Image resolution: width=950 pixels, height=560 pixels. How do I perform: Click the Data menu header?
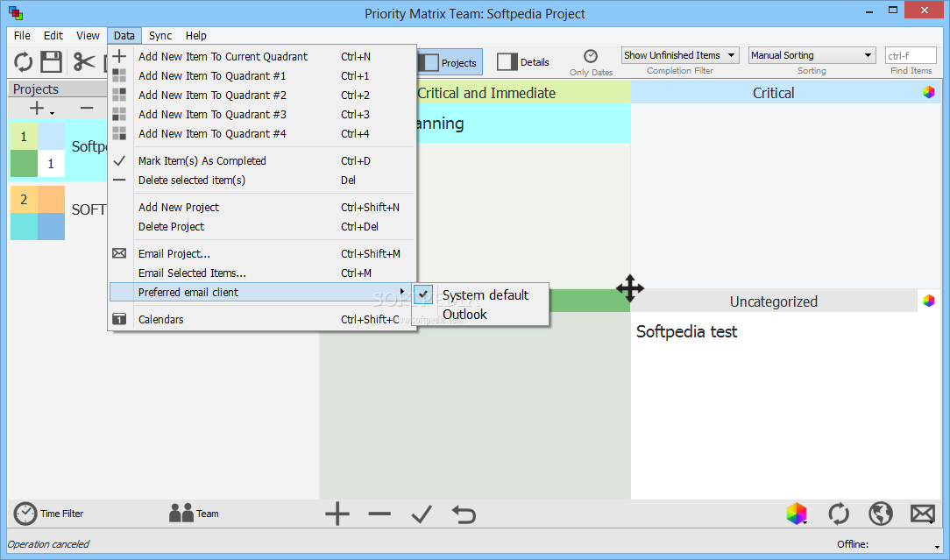tap(124, 36)
